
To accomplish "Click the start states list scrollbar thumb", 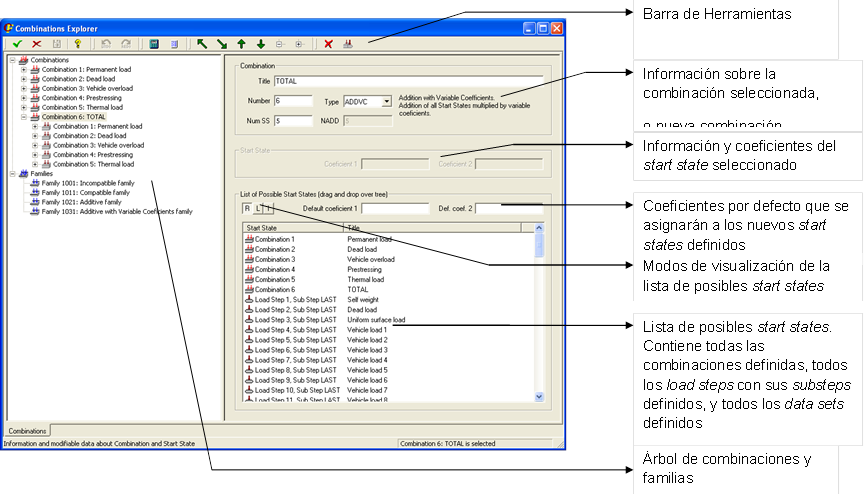I will tap(539, 245).
